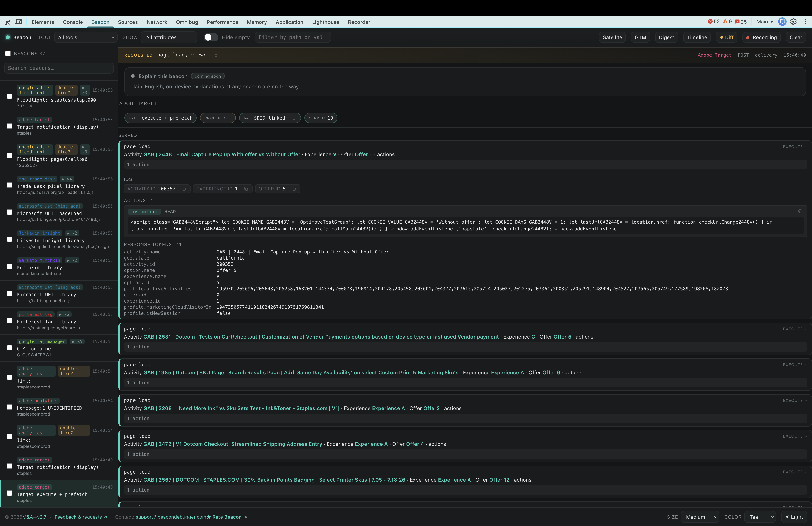This screenshot has height=526, width=812.
Task: Click the issues count indicator 25
Action: coord(741,22)
